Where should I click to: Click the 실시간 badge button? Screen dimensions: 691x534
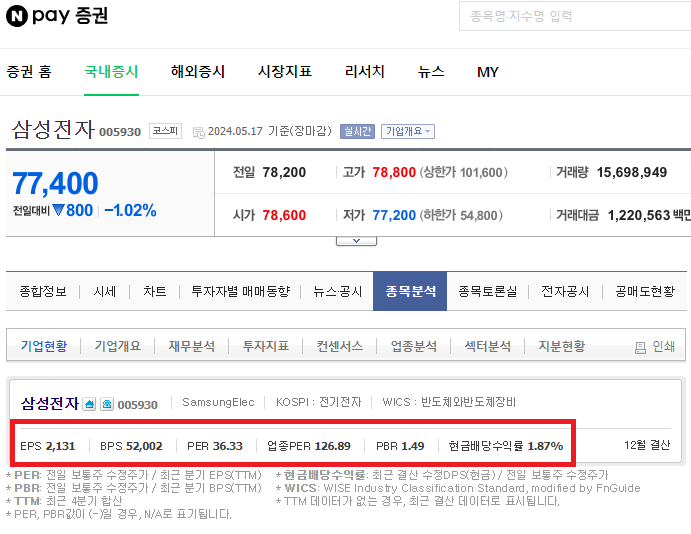click(357, 131)
